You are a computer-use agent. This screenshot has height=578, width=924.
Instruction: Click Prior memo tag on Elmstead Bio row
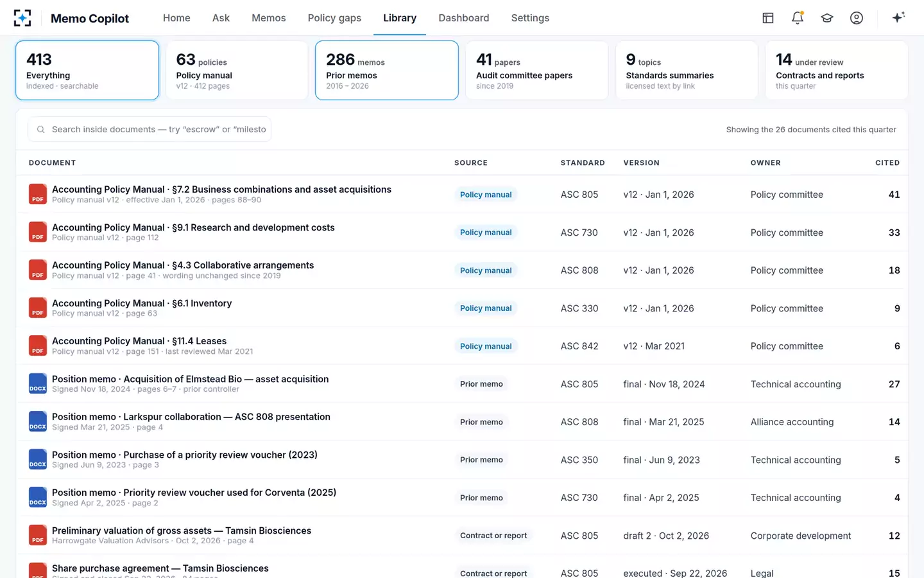coord(481,384)
